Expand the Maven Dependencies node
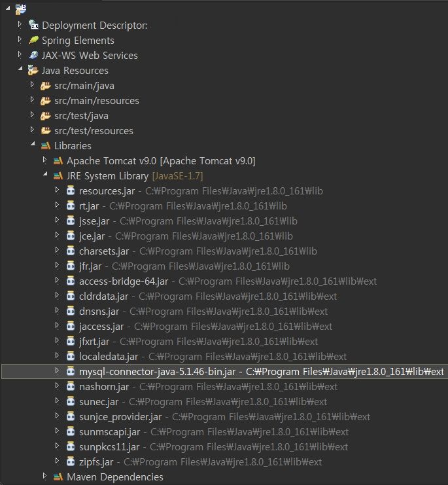 pos(44,475)
